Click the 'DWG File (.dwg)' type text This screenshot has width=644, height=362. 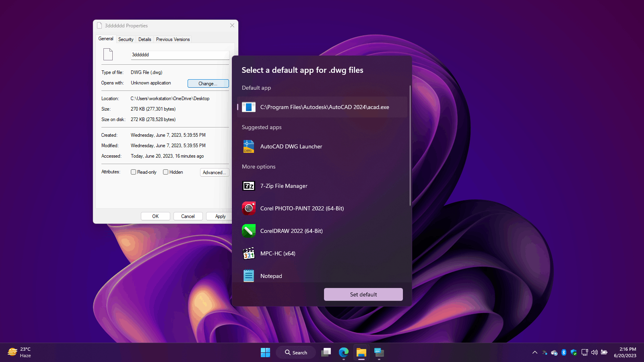point(147,72)
